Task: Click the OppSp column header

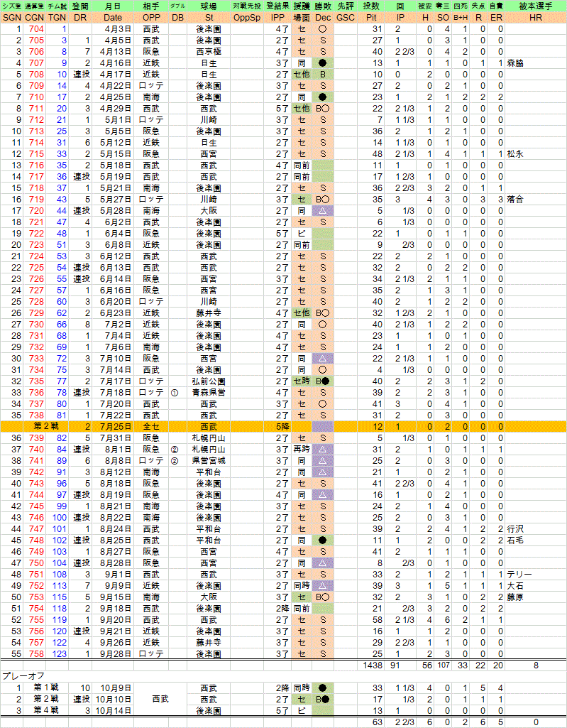Action: 247,18
